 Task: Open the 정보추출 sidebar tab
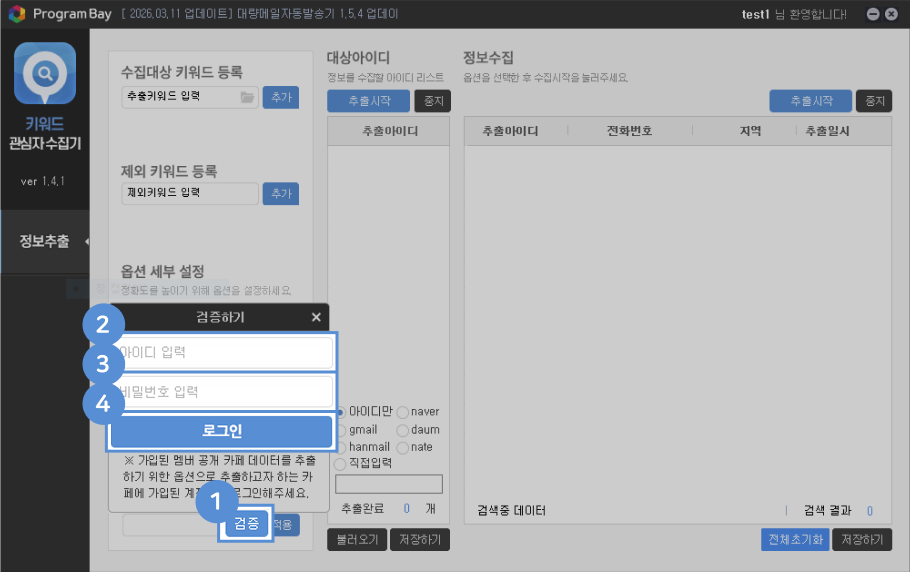click(x=45, y=241)
